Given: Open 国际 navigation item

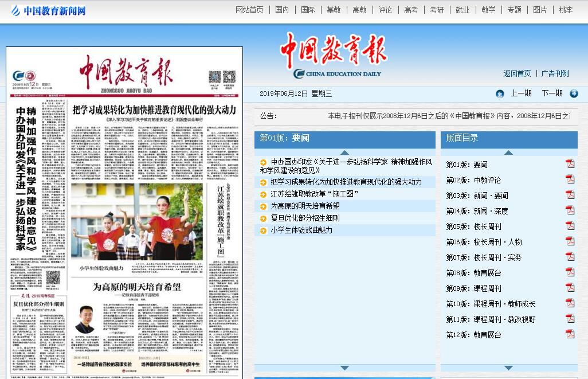Looking at the screenshot, I should (308, 10).
